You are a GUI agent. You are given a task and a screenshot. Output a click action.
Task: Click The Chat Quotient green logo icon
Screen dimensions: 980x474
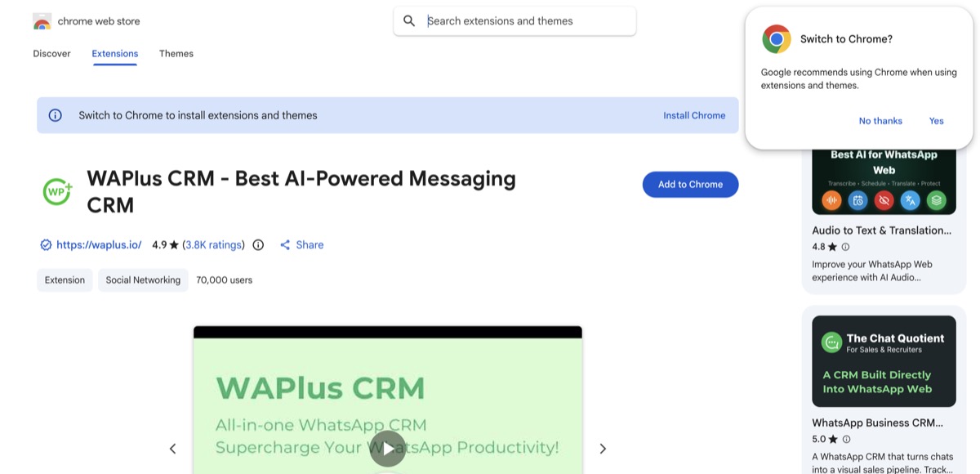831,342
